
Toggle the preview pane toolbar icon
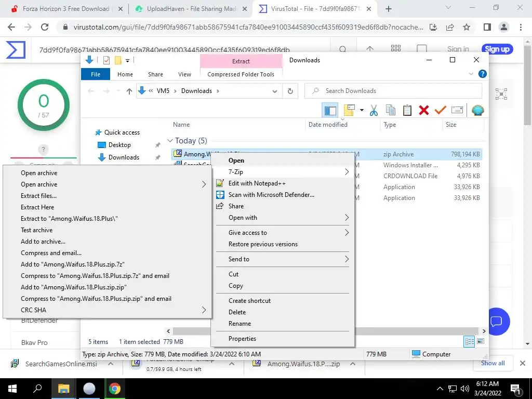[330, 110]
